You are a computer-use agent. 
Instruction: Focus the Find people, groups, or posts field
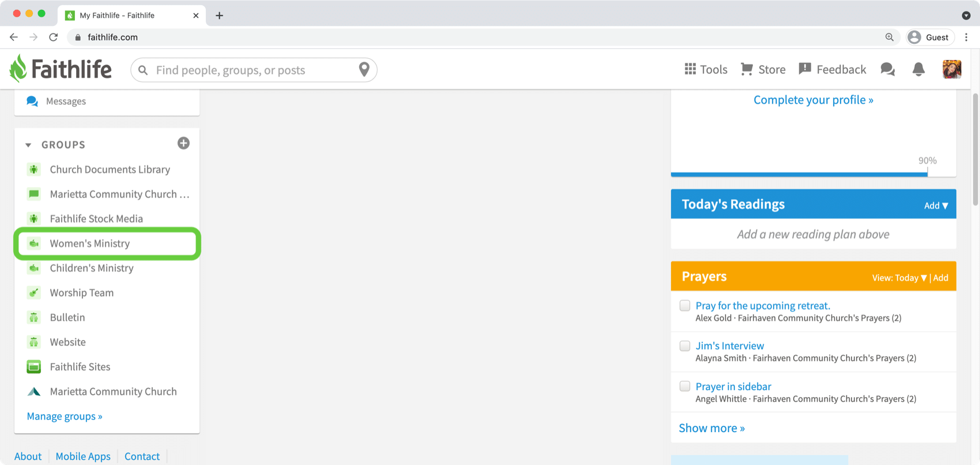click(254, 70)
